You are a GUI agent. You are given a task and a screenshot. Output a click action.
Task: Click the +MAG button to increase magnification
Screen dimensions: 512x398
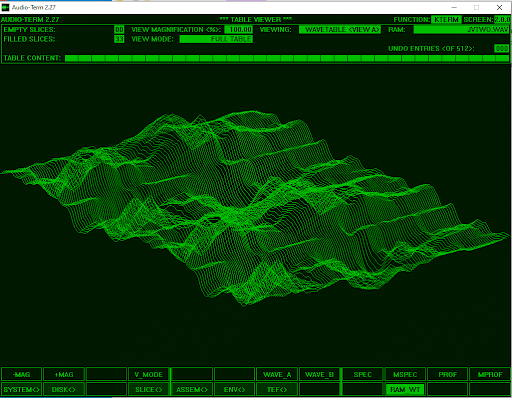(x=64, y=374)
